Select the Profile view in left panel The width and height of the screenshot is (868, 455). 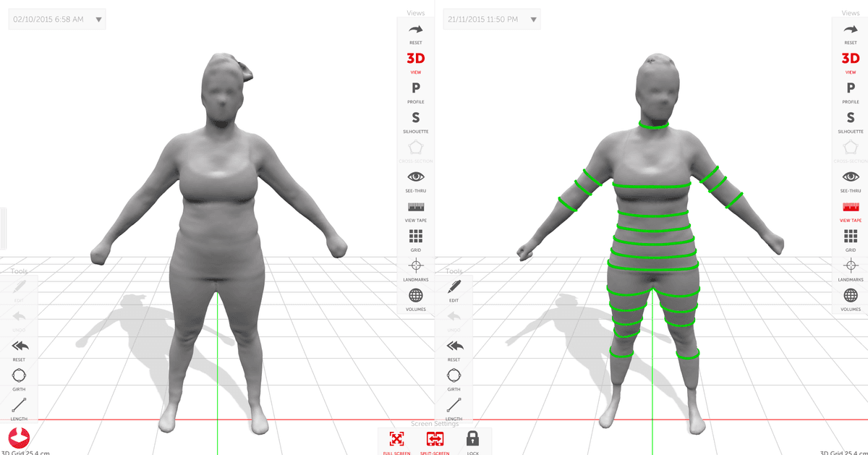coord(416,92)
